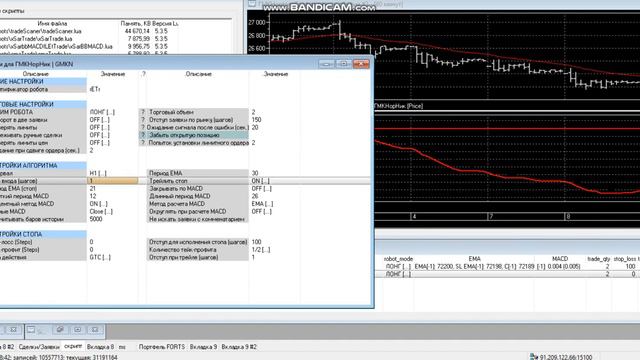Change the GTC [...] validity value
This screenshot has height=360, width=640.
(x=100, y=257)
